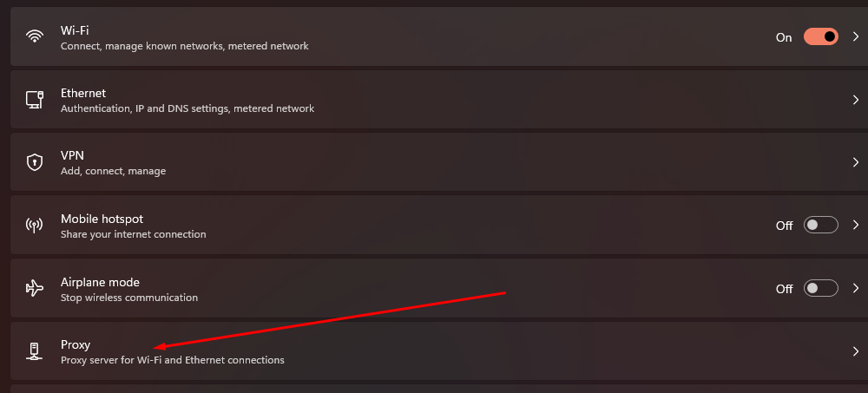Expand Airplane mode row chevron
The image size is (868, 393).
pos(855,288)
